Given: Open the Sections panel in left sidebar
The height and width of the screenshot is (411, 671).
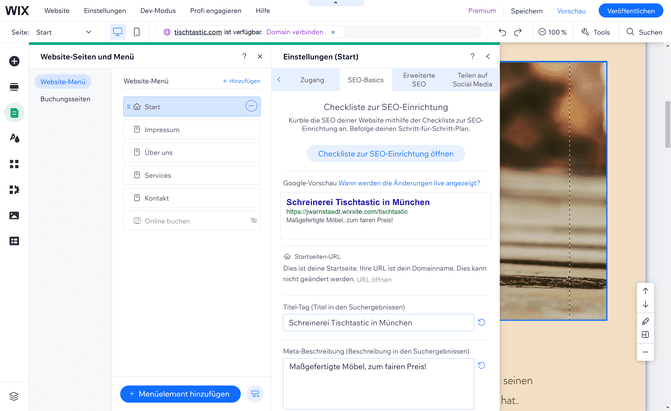Looking at the screenshot, I should tap(14, 87).
